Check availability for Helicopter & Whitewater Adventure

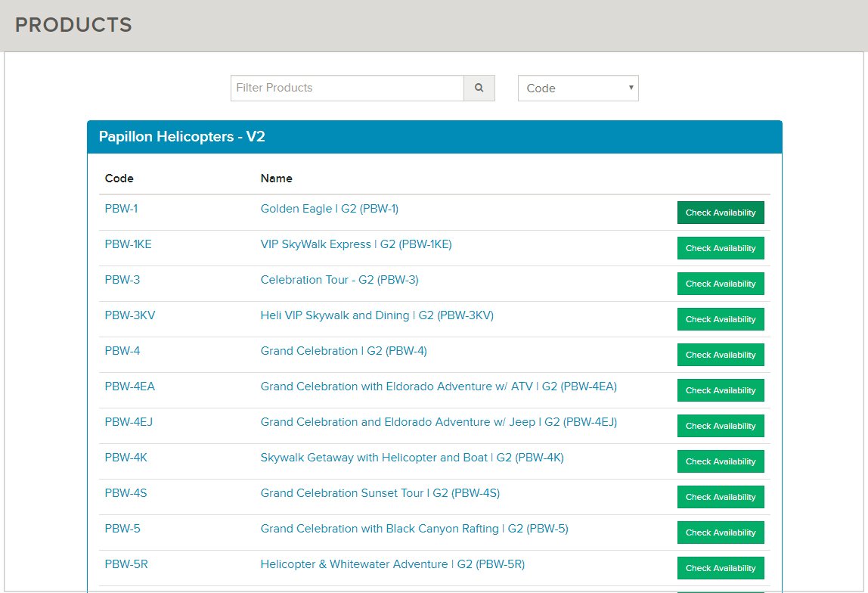pyautogui.click(x=720, y=568)
